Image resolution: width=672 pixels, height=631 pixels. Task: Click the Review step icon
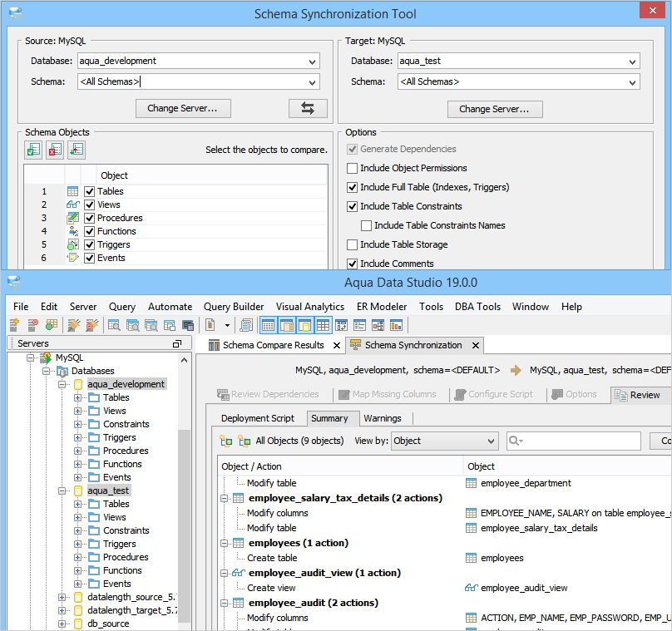(x=621, y=395)
